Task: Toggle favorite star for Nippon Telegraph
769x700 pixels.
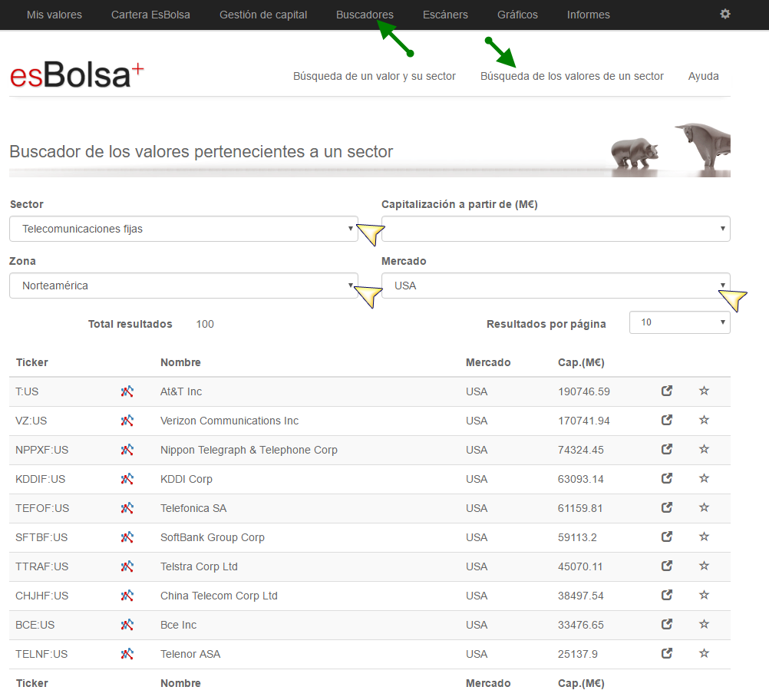Action: 705,449
